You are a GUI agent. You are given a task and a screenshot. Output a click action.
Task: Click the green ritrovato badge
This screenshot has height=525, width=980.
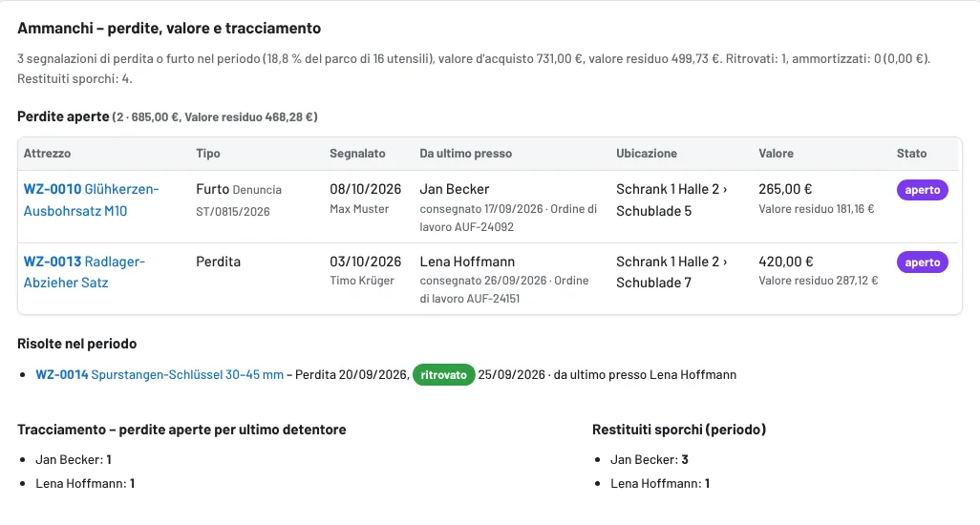(444, 374)
